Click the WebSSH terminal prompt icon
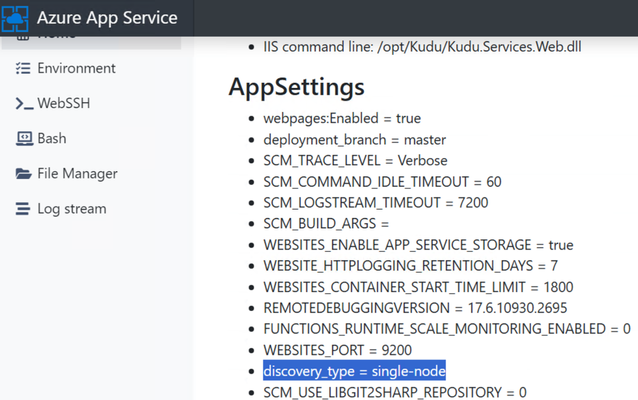 click(x=24, y=103)
